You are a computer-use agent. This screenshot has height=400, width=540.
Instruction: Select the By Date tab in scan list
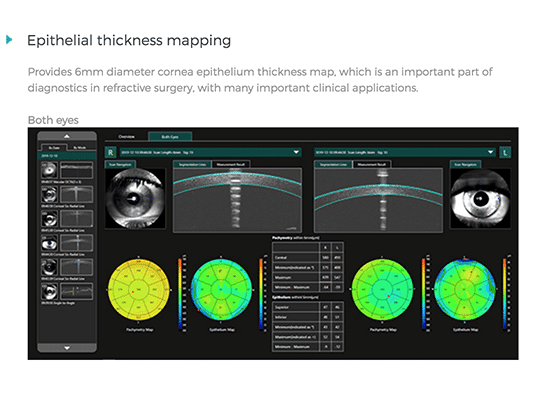coord(54,148)
